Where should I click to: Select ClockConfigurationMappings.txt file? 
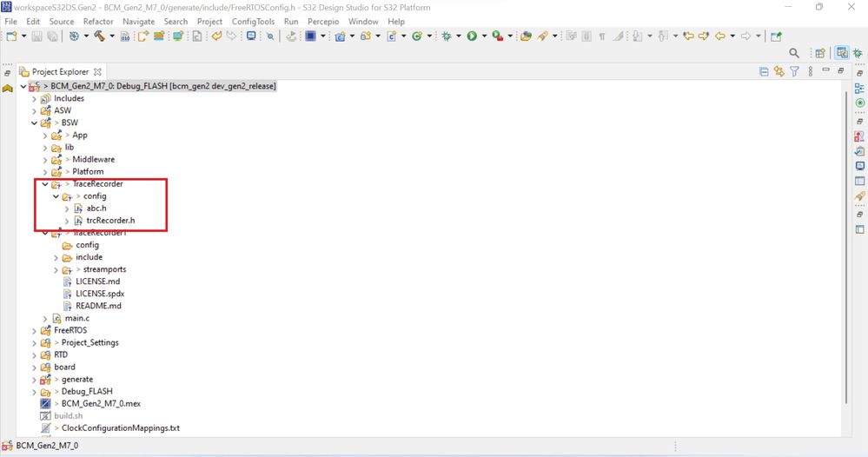pyautogui.click(x=121, y=427)
